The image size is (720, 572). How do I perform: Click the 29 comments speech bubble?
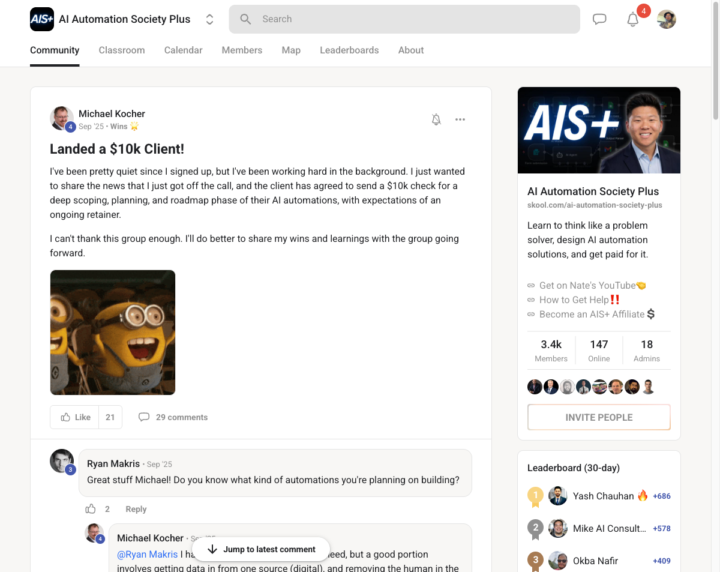click(144, 417)
